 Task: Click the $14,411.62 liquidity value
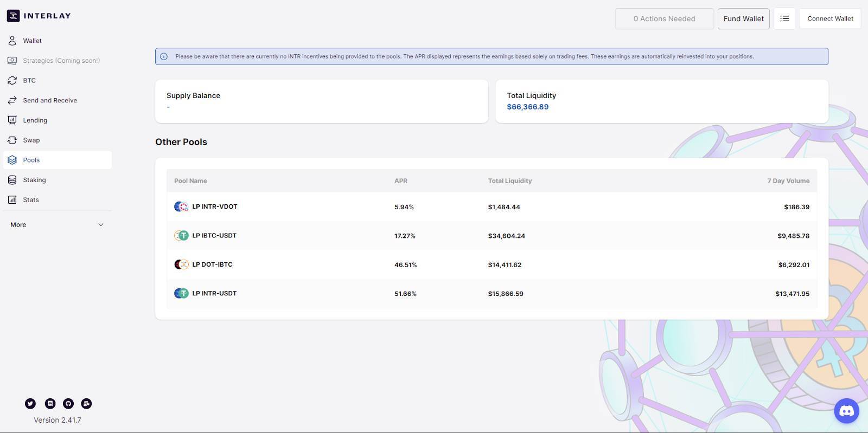505,265
